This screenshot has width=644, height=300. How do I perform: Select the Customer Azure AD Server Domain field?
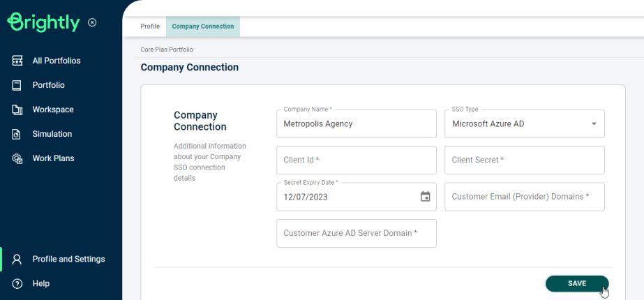click(357, 233)
